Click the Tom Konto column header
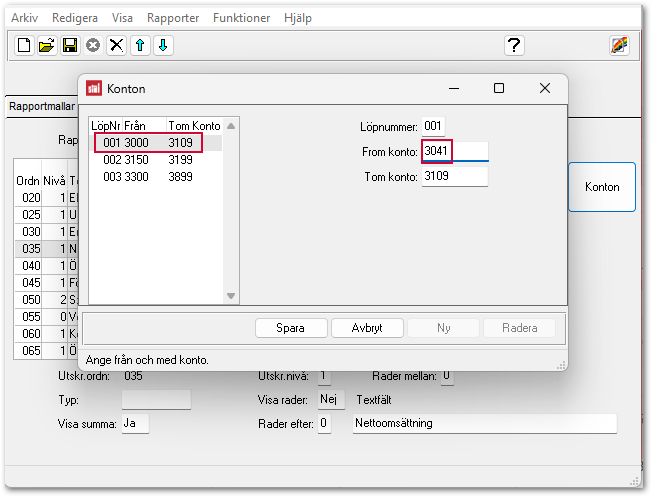652x497 pixels. click(194, 126)
